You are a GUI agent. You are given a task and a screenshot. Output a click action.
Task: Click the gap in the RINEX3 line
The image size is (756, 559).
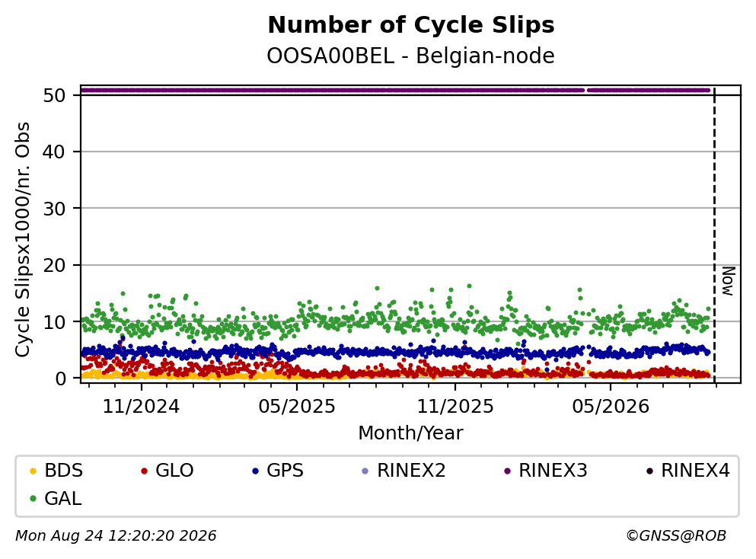tap(586, 90)
